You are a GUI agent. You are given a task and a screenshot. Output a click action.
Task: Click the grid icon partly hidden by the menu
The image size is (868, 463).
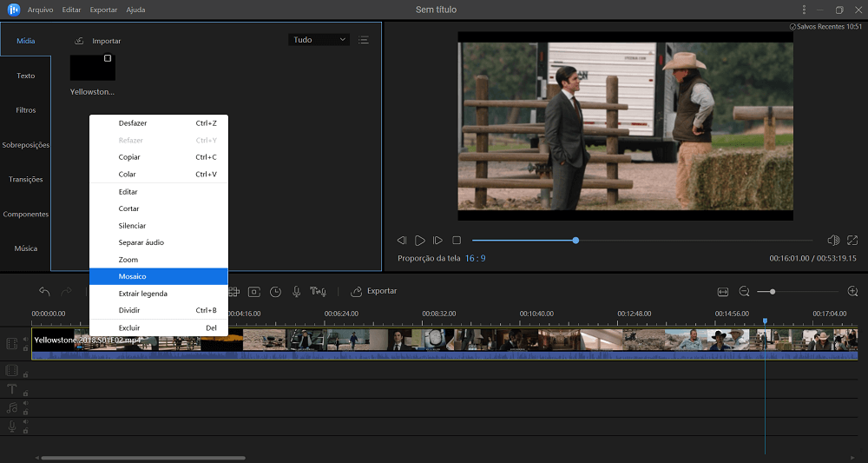coord(234,291)
